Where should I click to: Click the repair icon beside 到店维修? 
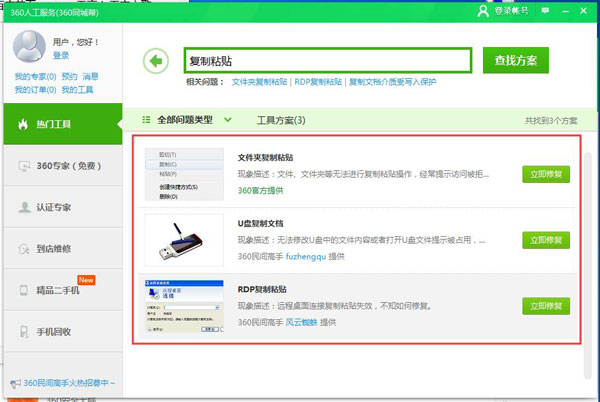[x=24, y=249]
